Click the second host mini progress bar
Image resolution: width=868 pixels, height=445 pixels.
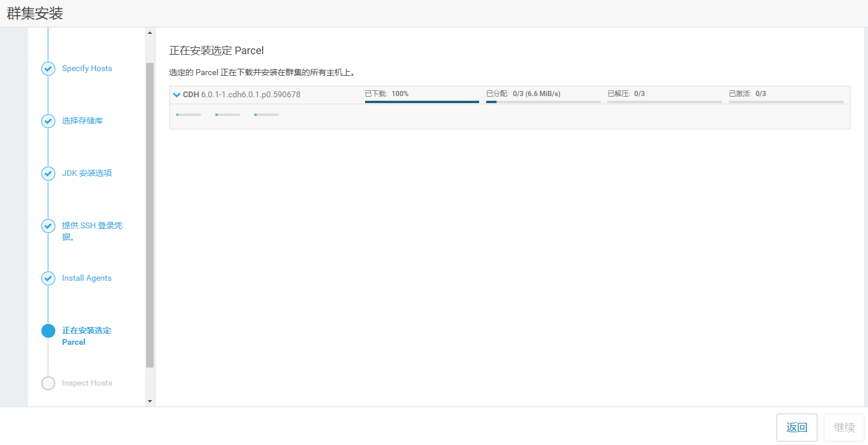pos(228,115)
